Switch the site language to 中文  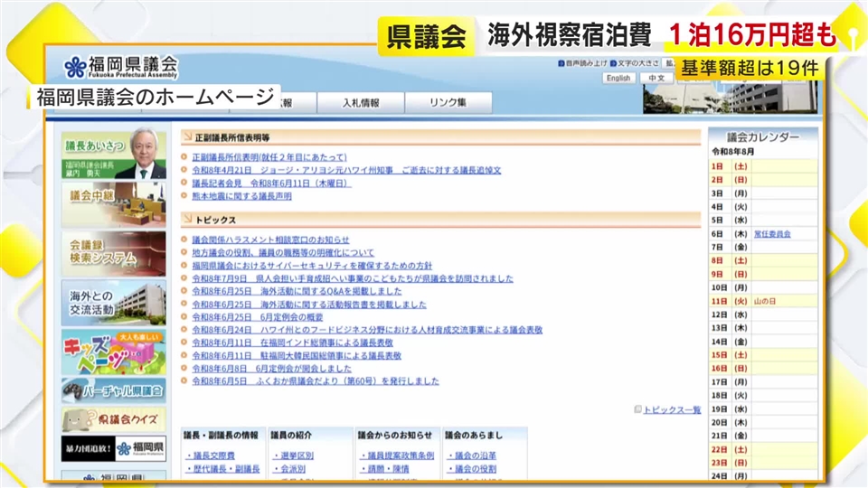click(656, 78)
